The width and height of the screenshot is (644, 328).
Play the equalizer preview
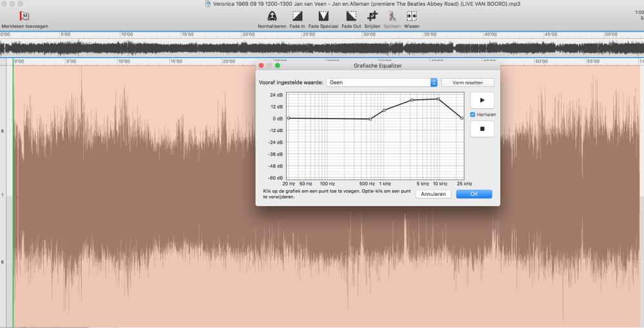click(482, 101)
